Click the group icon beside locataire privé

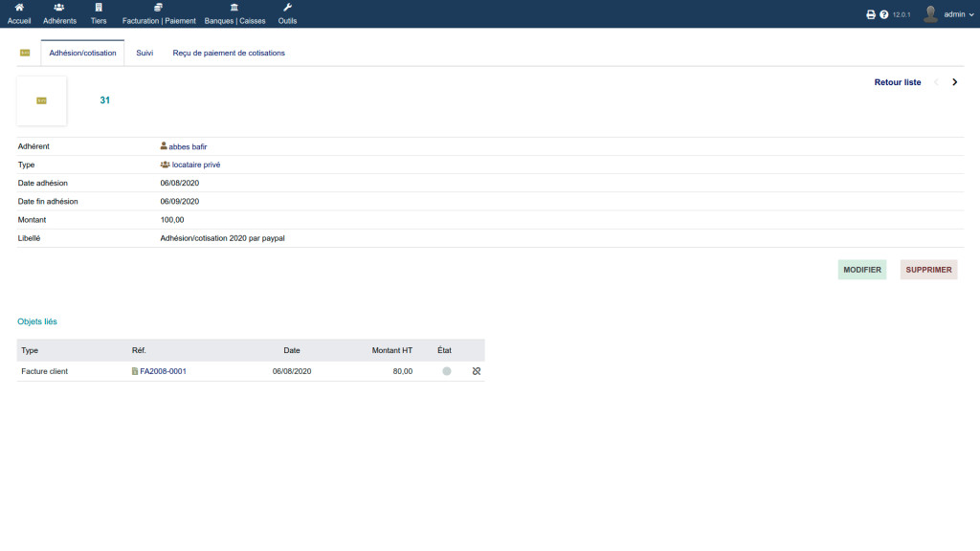165,165
